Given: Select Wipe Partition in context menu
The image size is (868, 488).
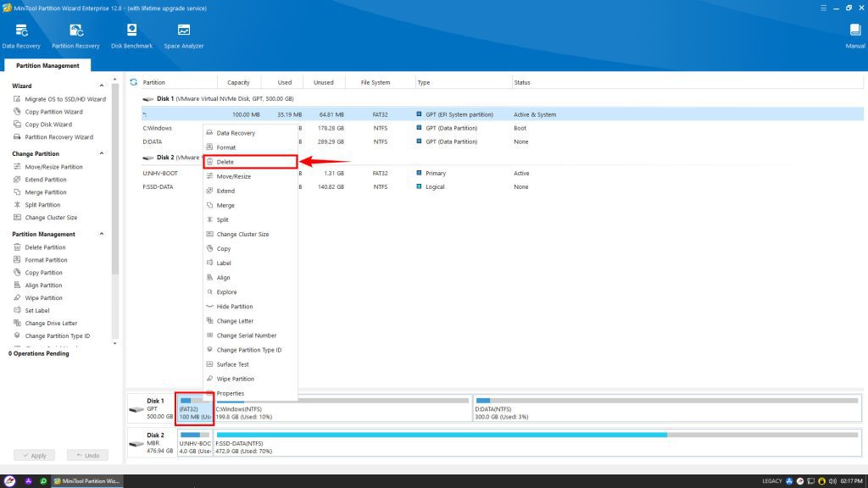Looking at the screenshot, I should [250, 379].
